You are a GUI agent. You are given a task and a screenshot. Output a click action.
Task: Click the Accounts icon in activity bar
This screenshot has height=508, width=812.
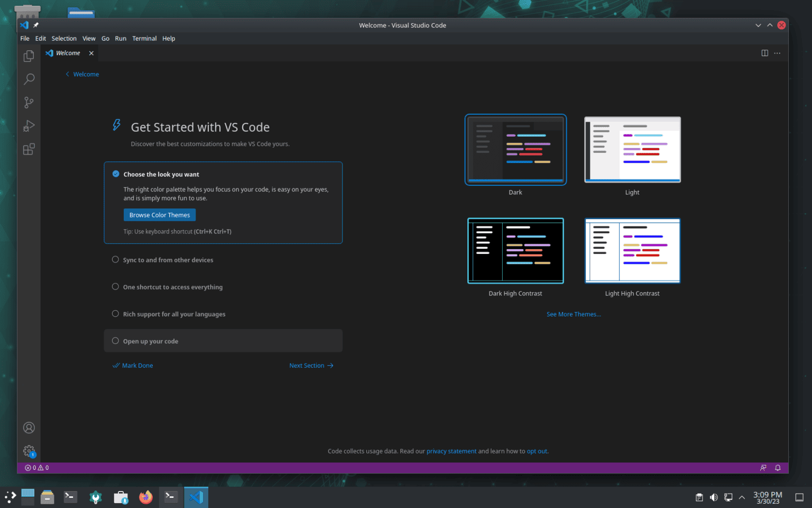[29, 428]
